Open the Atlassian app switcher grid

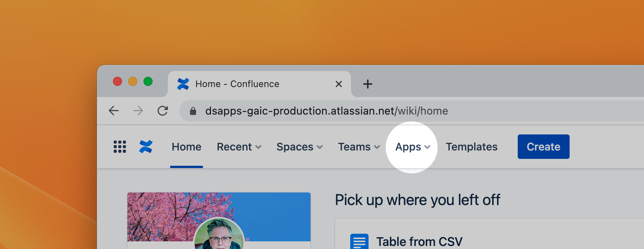pos(120,147)
